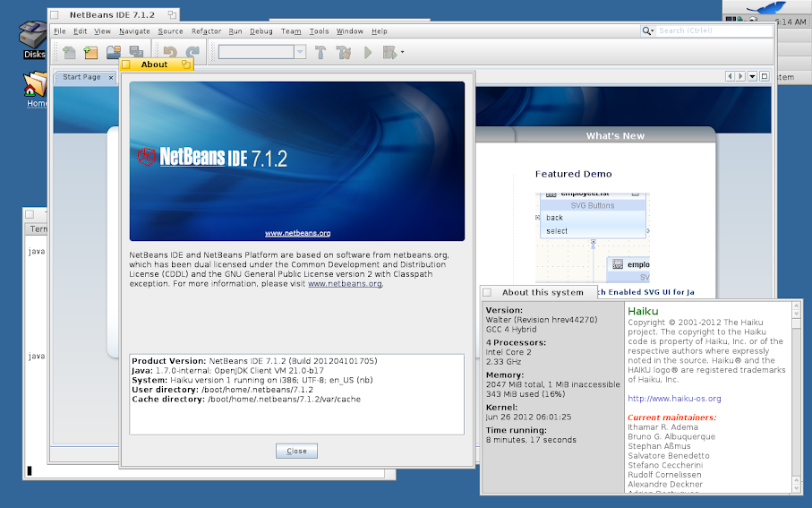Screen dimensions: 812x508
Task: Open the Navigate menu
Action: pos(134,31)
